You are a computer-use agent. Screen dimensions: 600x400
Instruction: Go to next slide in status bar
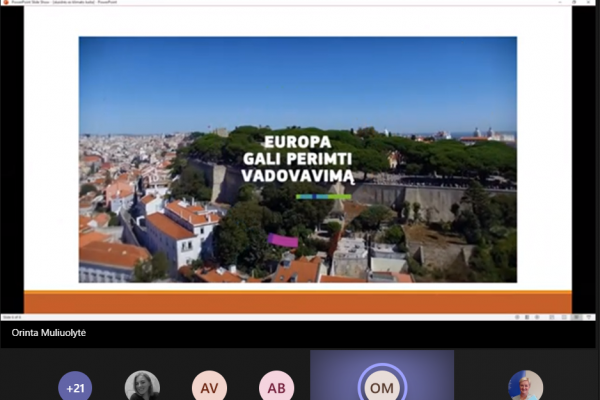coord(537,317)
